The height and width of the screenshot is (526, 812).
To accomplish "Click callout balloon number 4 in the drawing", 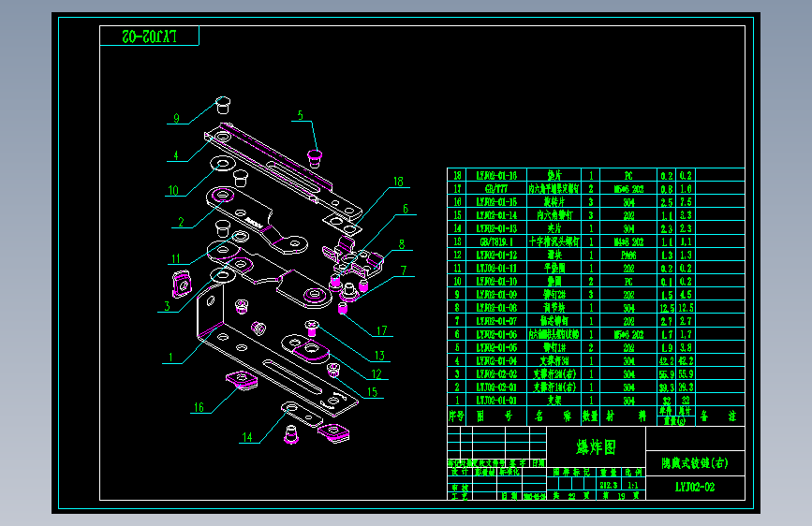I will pos(176,155).
